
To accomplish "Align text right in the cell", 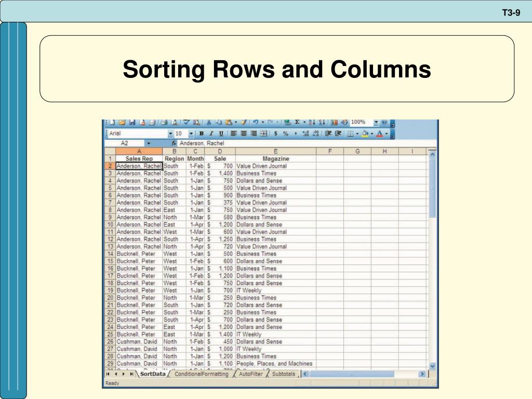I will pos(254,134).
